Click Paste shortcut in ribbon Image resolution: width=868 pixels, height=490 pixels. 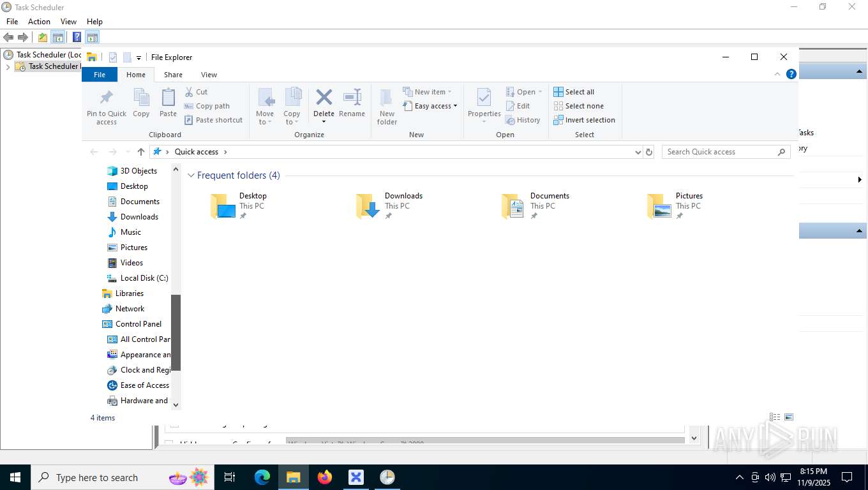214,120
